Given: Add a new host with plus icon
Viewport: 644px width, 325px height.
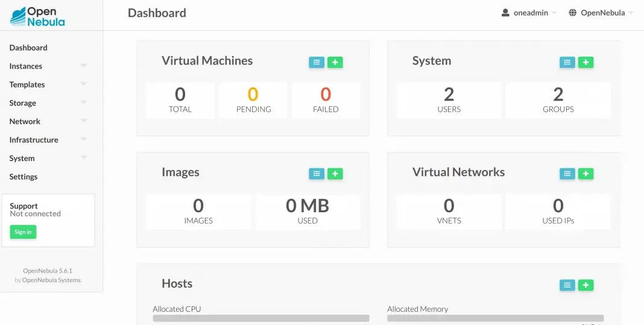Looking at the screenshot, I should pos(586,285).
